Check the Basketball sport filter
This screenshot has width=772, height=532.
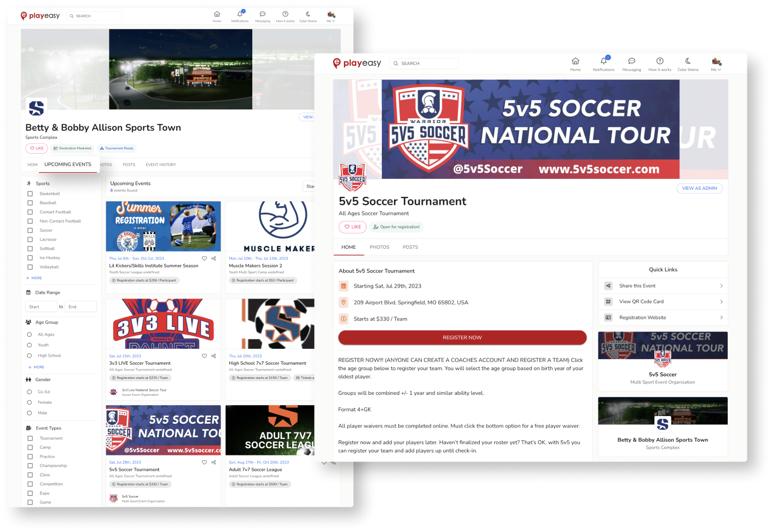point(30,194)
